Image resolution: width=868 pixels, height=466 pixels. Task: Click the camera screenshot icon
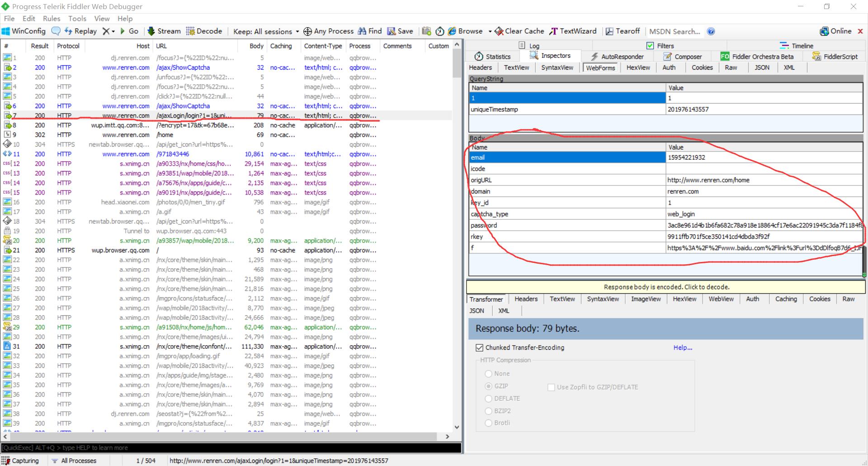[x=426, y=31]
